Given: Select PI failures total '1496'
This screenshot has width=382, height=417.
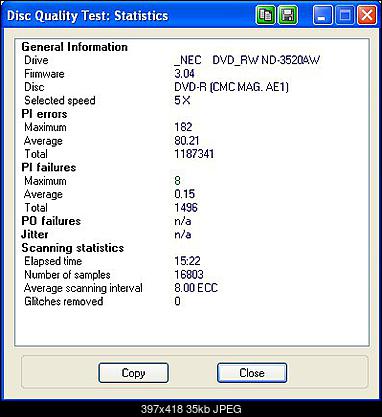Looking at the screenshot, I should [x=186, y=208].
